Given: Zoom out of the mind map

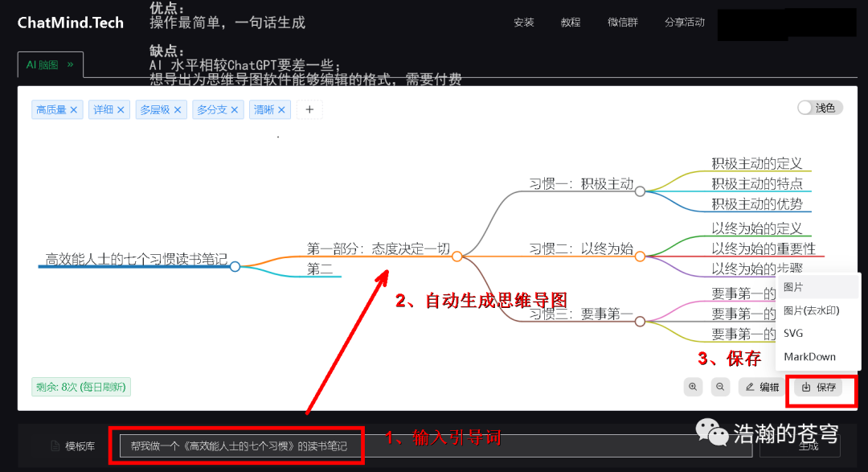Looking at the screenshot, I should click(x=719, y=387).
